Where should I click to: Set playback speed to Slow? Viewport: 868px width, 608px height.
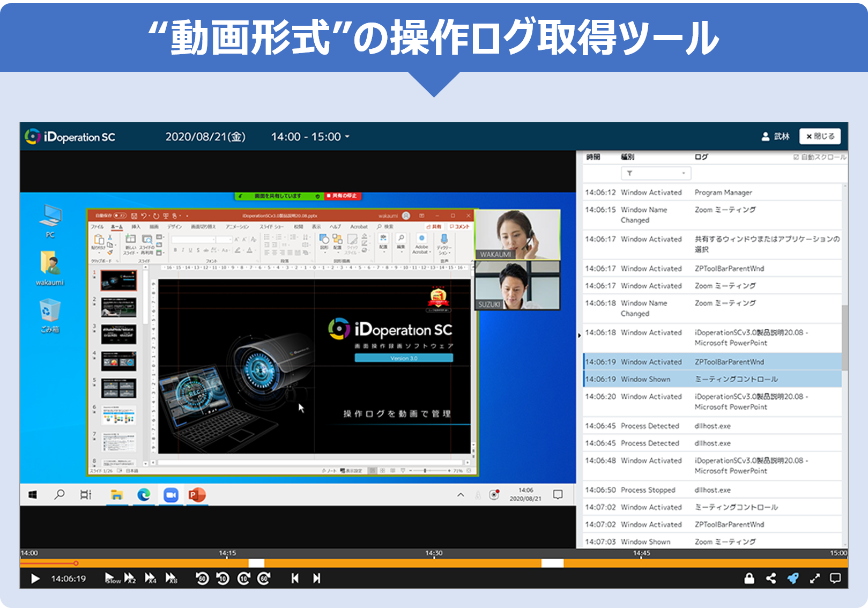pyautogui.click(x=112, y=578)
